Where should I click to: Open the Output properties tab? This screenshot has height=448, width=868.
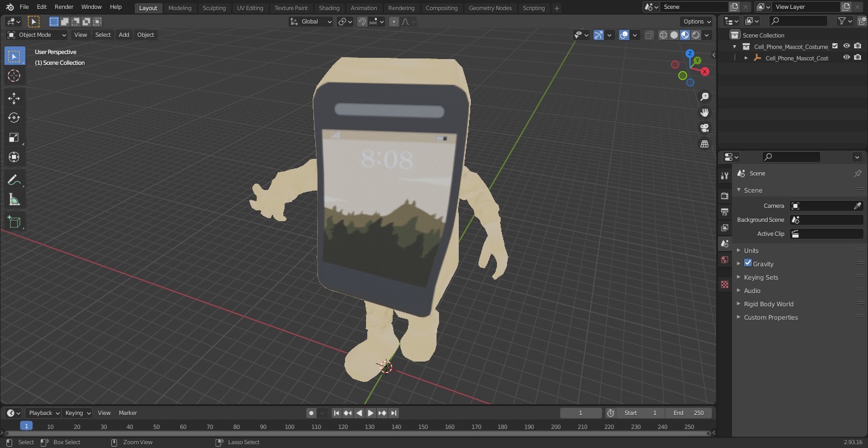[x=724, y=212]
